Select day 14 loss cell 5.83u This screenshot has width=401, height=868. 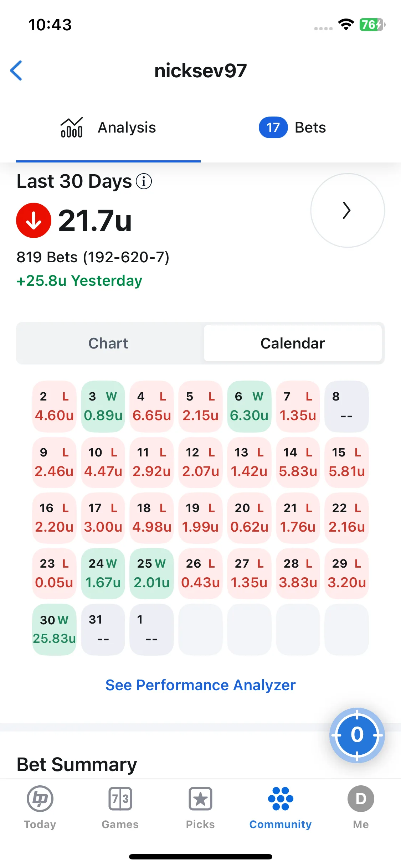pyautogui.click(x=298, y=462)
